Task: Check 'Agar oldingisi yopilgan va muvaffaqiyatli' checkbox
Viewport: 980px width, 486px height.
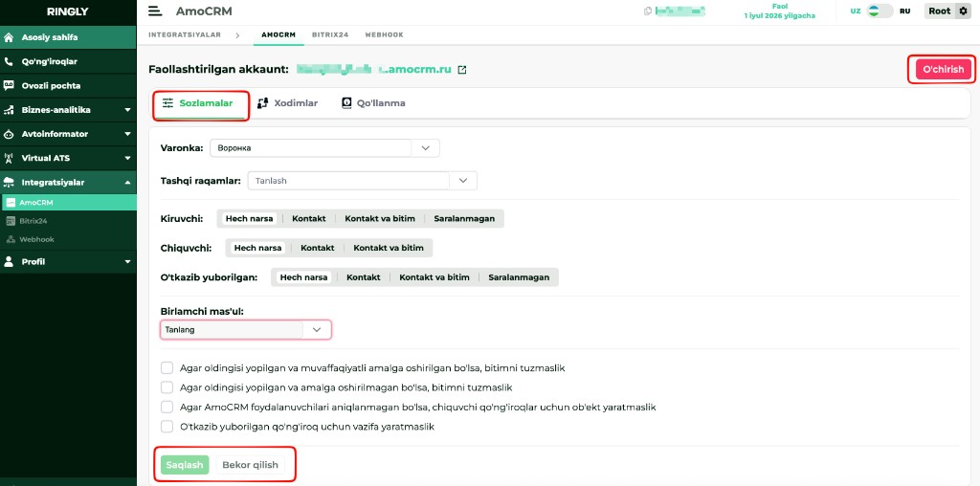Action: tap(167, 368)
